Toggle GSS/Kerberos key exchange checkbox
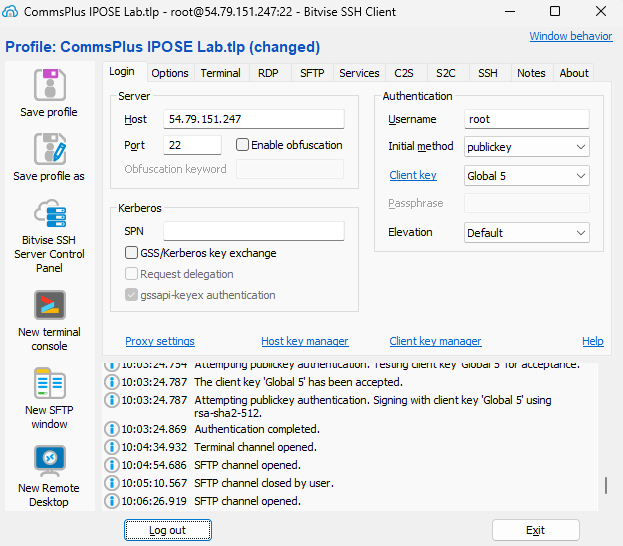623x546 pixels. 131,253
